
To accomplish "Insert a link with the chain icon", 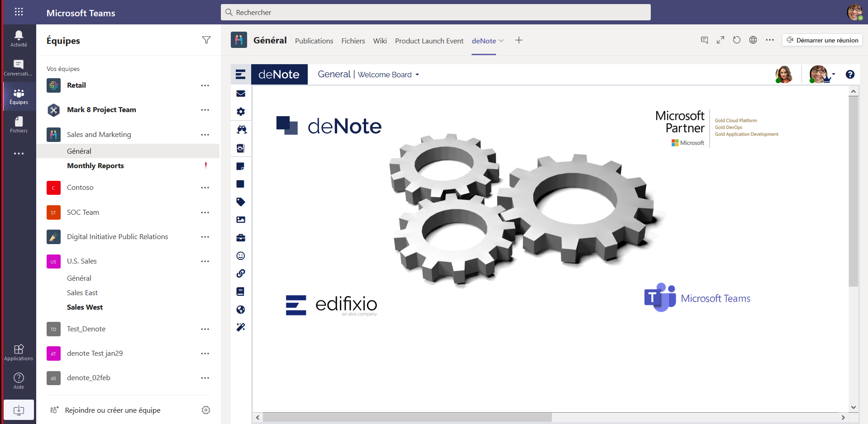I will click(241, 273).
